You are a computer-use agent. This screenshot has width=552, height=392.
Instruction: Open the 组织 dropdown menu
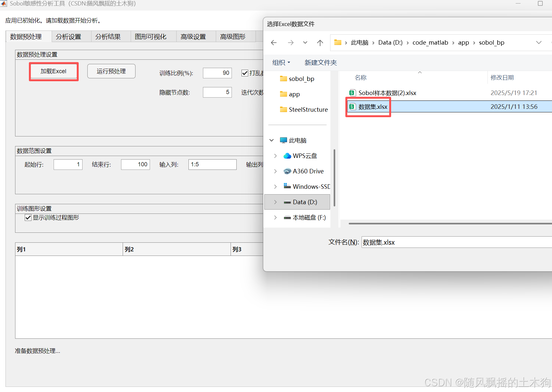tap(281, 63)
